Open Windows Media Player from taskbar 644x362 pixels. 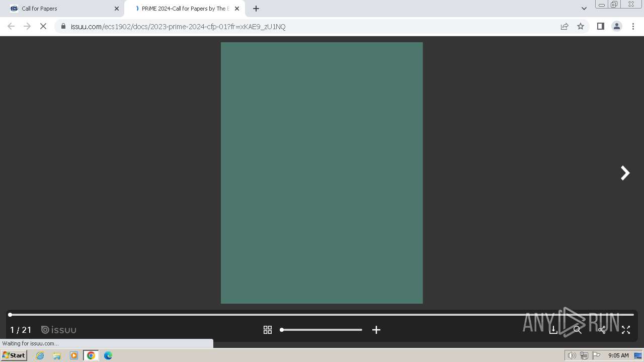tap(74, 355)
